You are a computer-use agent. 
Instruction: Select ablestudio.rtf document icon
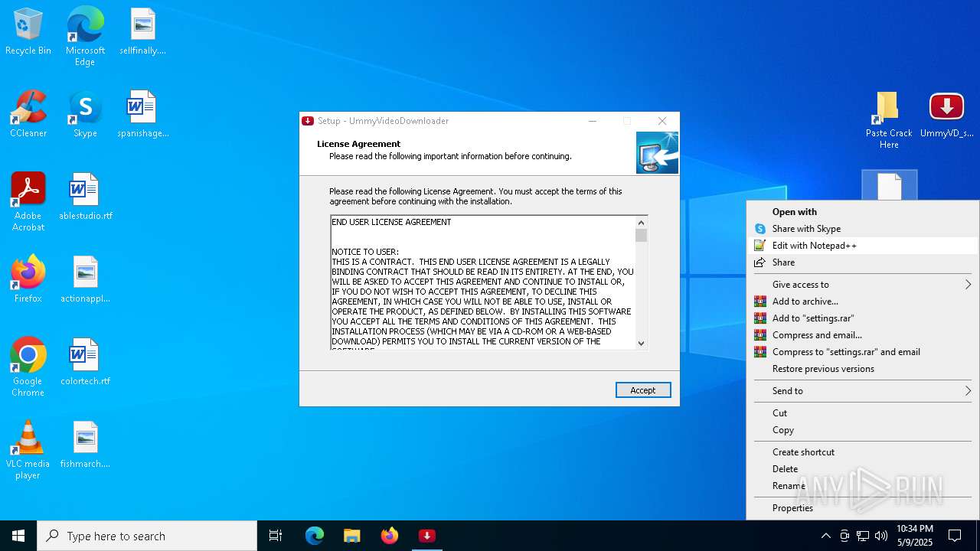click(85, 197)
